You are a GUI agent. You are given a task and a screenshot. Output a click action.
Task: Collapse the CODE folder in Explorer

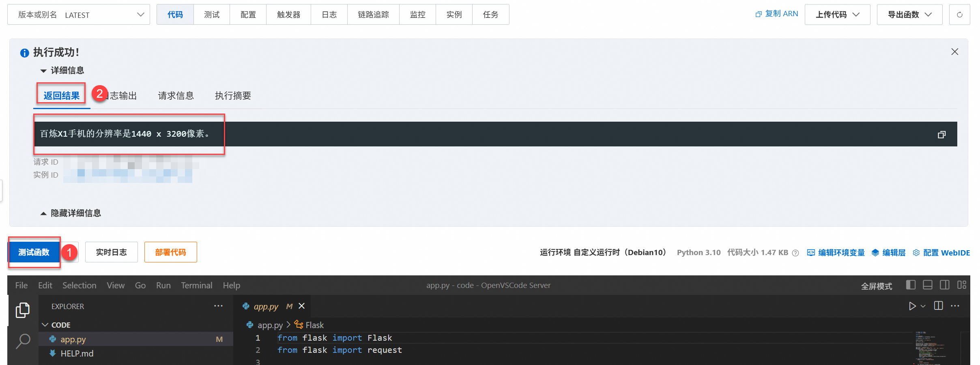(x=56, y=325)
